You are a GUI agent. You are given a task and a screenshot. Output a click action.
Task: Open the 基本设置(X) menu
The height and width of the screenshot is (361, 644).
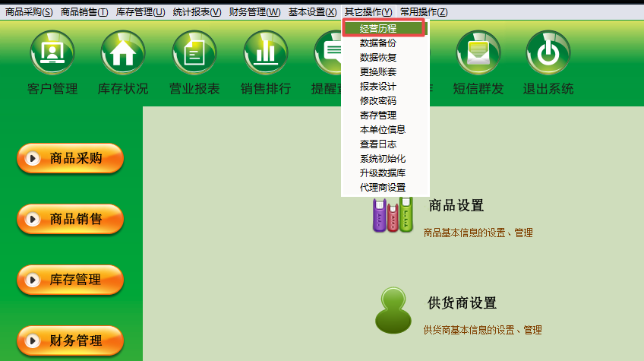coord(312,12)
